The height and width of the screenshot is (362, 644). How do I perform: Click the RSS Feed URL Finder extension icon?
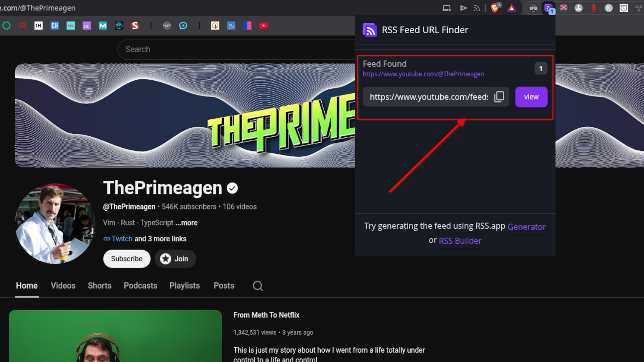click(x=549, y=8)
